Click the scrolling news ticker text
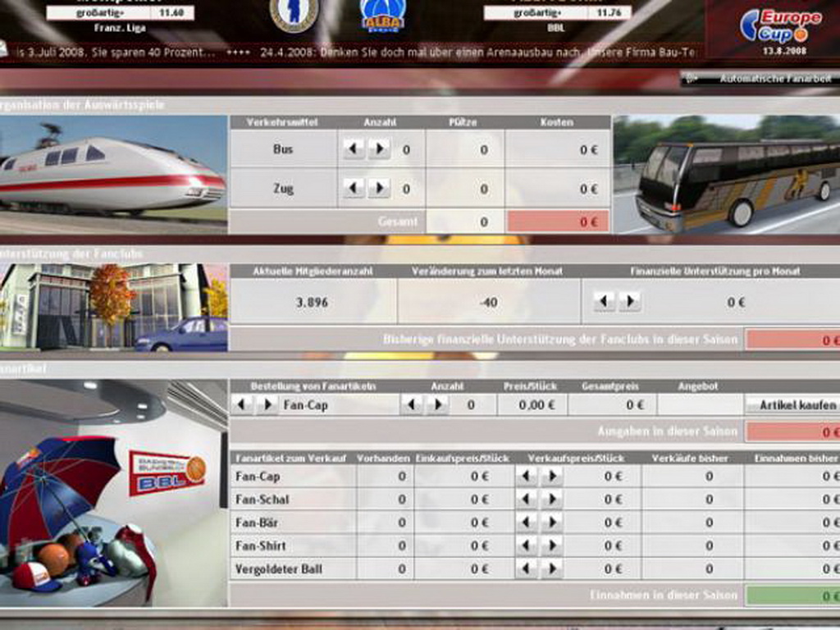840x630 pixels. click(x=353, y=52)
